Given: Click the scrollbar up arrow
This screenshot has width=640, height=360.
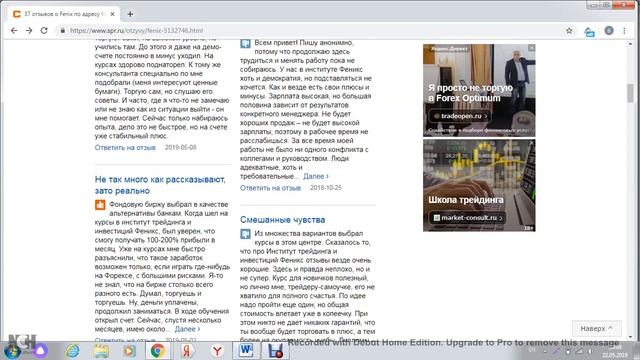Looking at the screenshot, I should [x=631, y=44].
